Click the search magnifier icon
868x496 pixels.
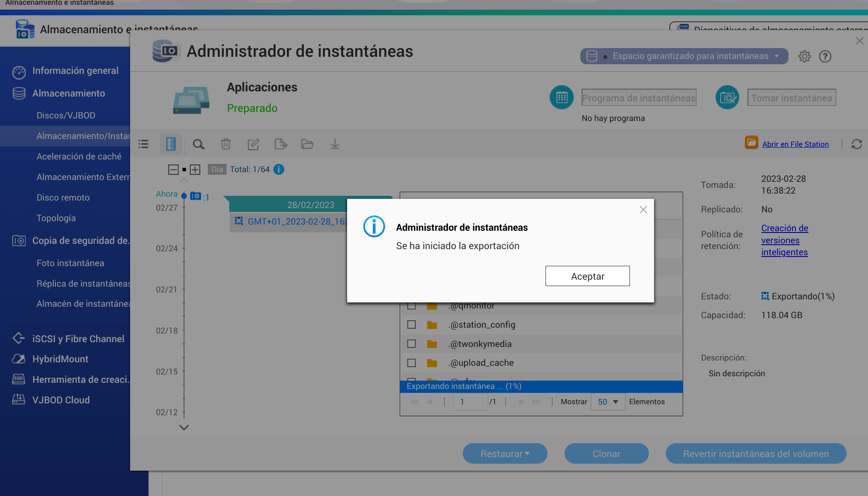pyautogui.click(x=199, y=144)
